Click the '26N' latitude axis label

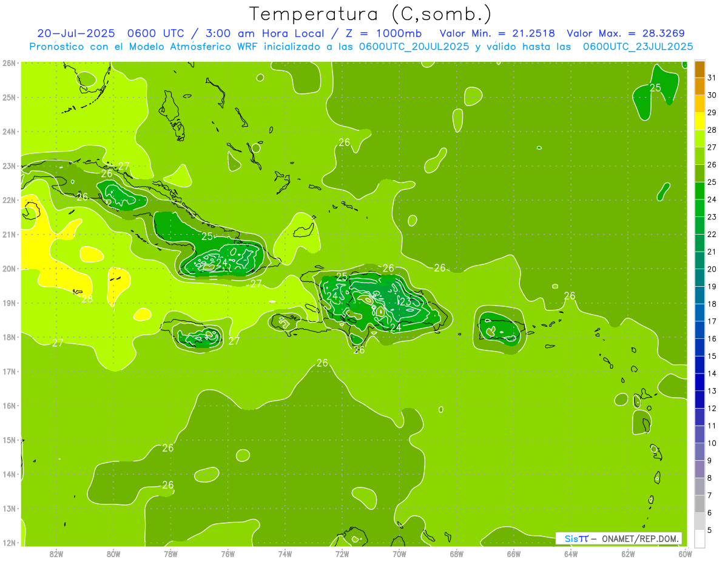point(8,63)
